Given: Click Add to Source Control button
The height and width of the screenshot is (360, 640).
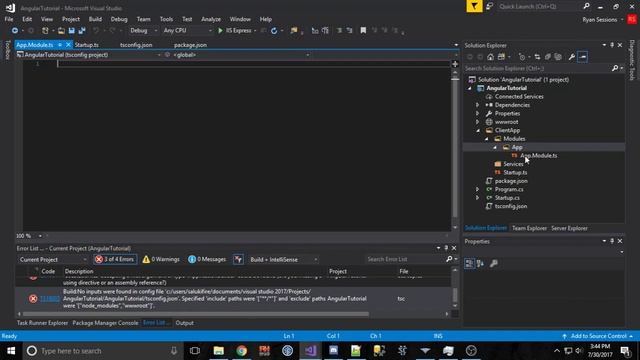Looking at the screenshot, I should coord(598,336).
